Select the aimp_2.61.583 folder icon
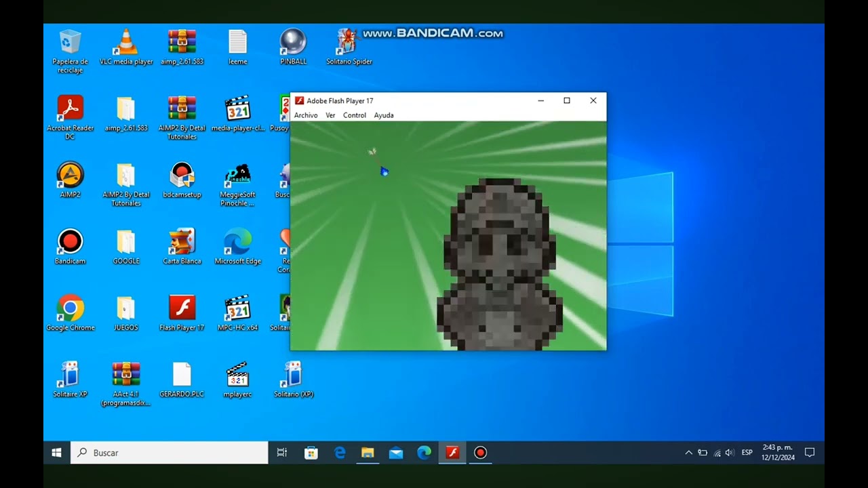The width and height of the screenshot is (868, 488). point(126,113)
